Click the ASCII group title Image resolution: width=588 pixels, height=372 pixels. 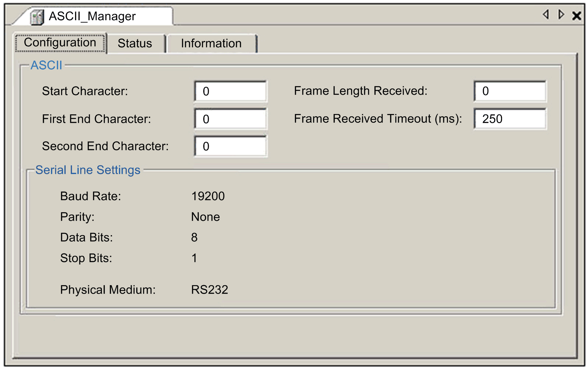(46, 65)
